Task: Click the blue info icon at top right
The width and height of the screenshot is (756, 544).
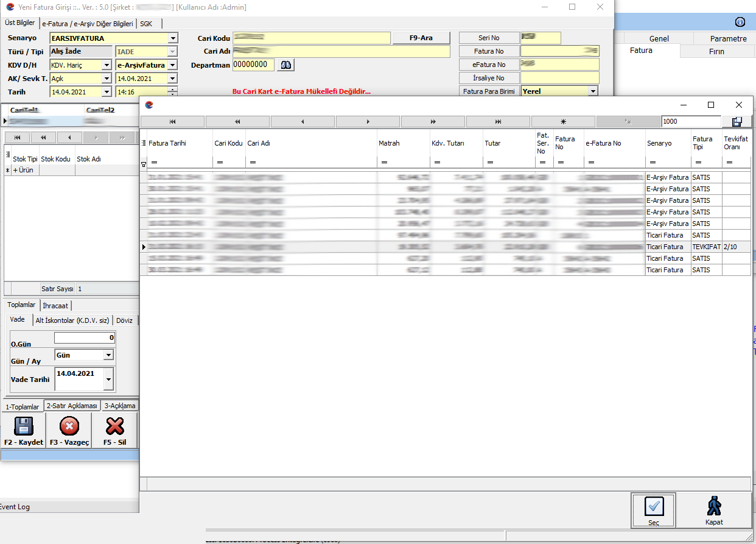Action: coord(740,22)
